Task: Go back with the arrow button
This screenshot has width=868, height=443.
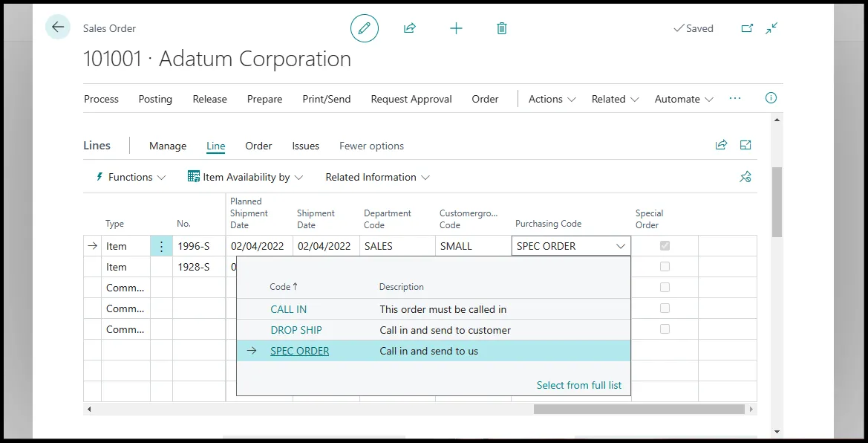Action: 58,28
